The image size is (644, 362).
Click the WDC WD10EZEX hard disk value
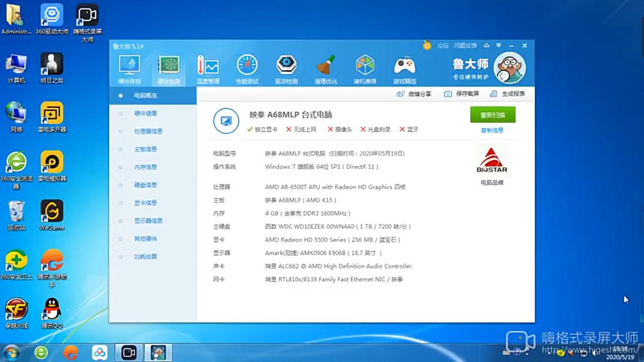coord(338,227)
